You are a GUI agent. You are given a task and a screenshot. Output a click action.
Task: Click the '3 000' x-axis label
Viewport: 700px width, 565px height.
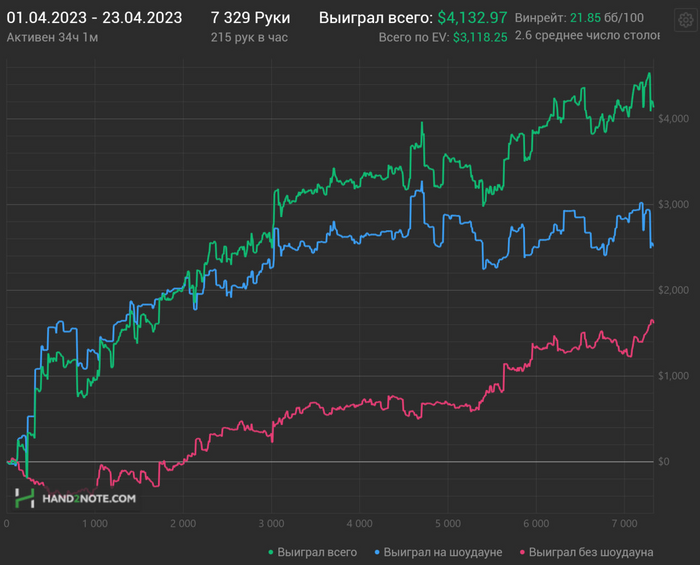coord(271,523)
